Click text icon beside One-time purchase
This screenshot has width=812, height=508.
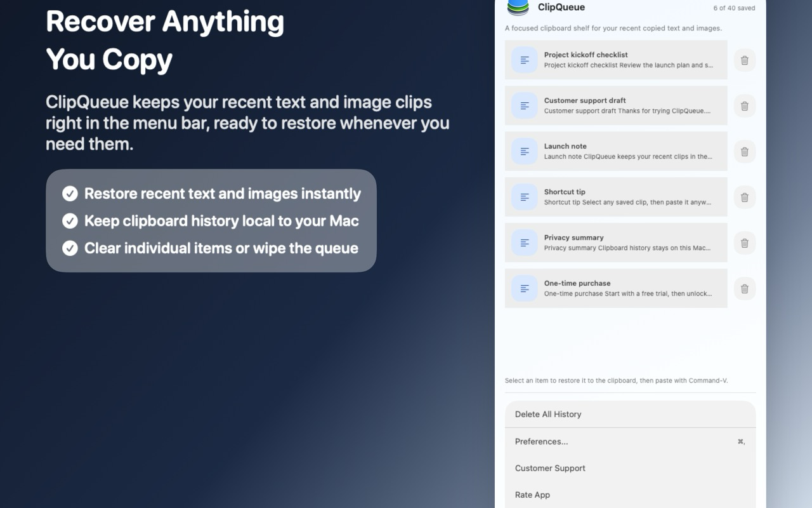[525, 289]
